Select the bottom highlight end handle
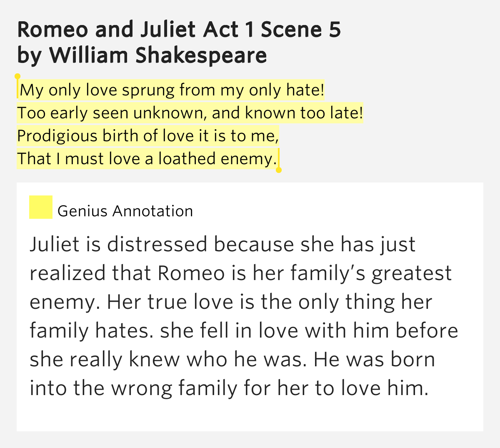The height and width of the screenshot is (448, 500). [279, 170]
